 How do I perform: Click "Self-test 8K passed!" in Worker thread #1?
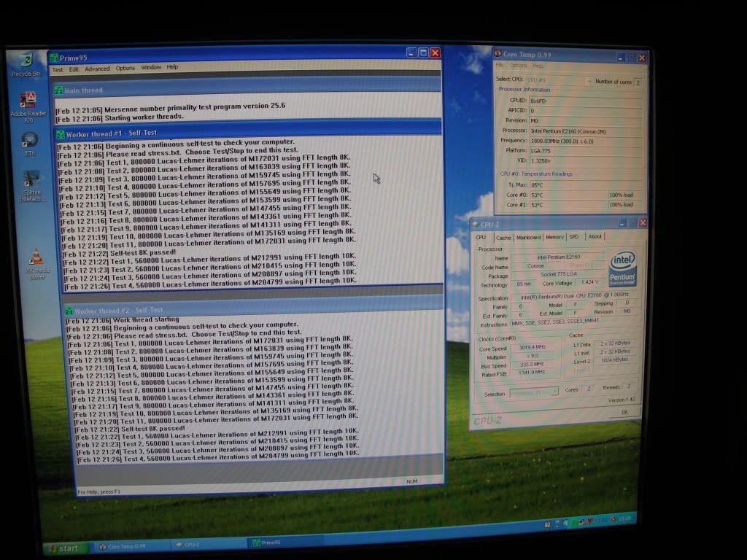coord(143,252)
